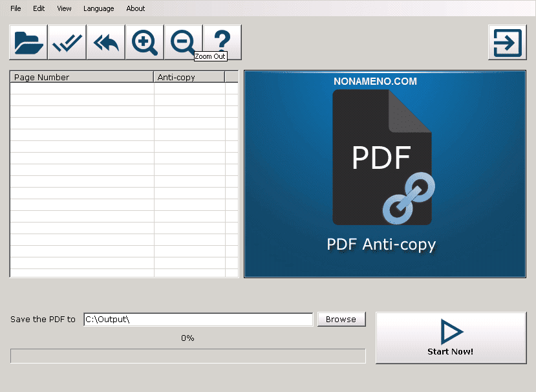Expand the View menu
This screenshot has height=392, width=536.
click(64, 8)
